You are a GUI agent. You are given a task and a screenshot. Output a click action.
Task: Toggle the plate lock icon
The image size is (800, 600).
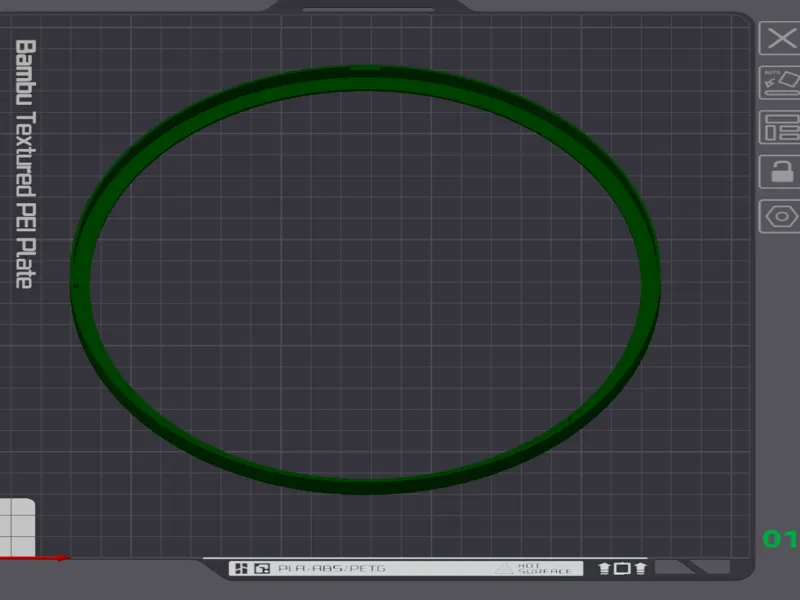coord(780,172)
